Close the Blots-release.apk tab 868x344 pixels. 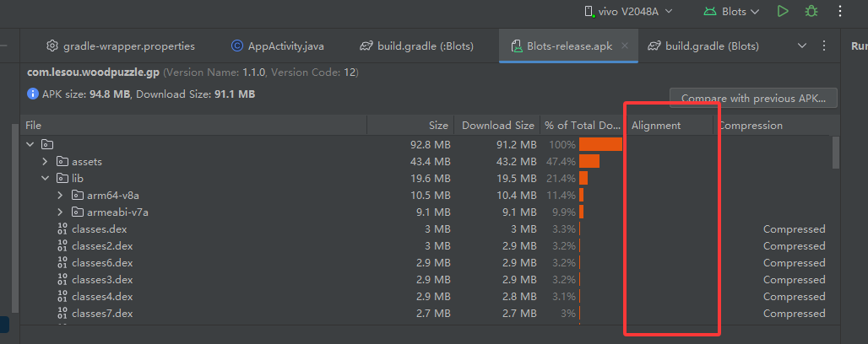click(x=626, y=46)
